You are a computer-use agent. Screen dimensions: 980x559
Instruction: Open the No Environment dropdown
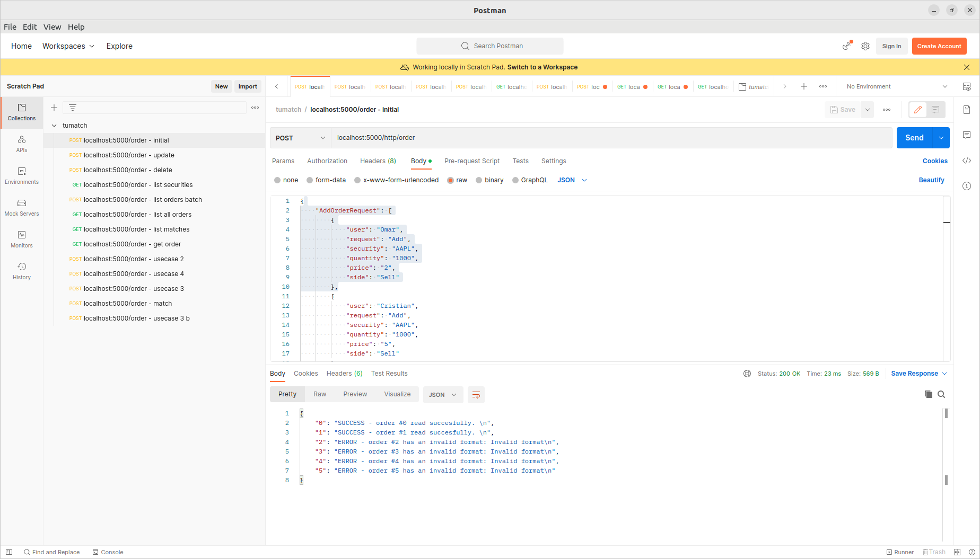click(896, 86)
